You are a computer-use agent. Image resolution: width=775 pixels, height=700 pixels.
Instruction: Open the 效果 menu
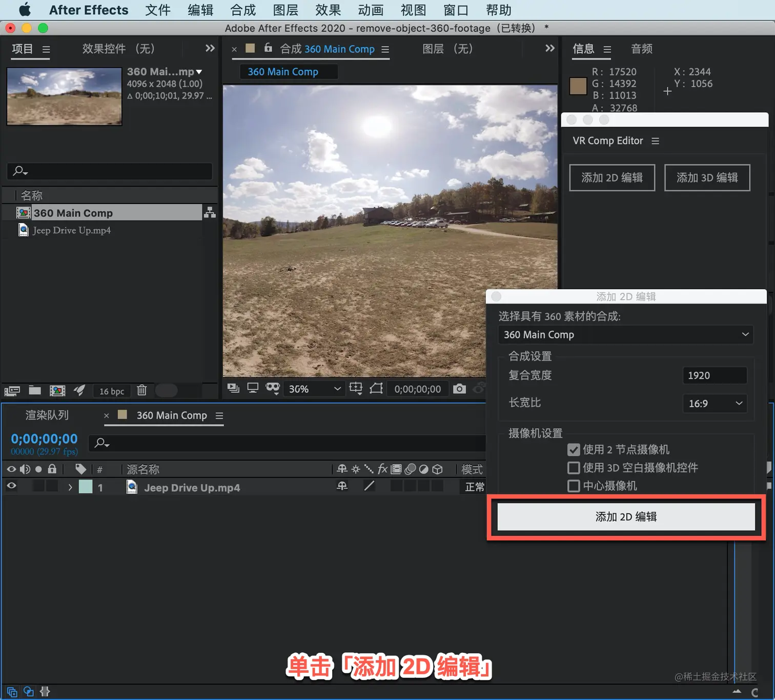(328, 10)
